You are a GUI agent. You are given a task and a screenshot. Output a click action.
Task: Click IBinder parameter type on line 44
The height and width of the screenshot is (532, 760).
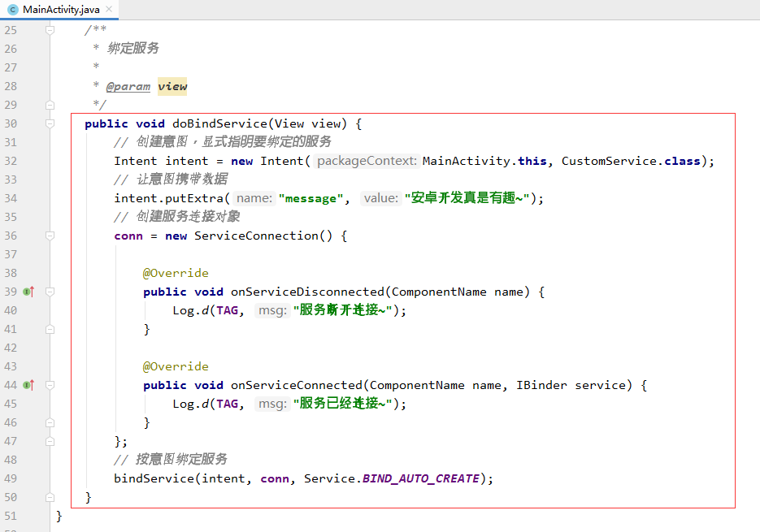point(541,385)
